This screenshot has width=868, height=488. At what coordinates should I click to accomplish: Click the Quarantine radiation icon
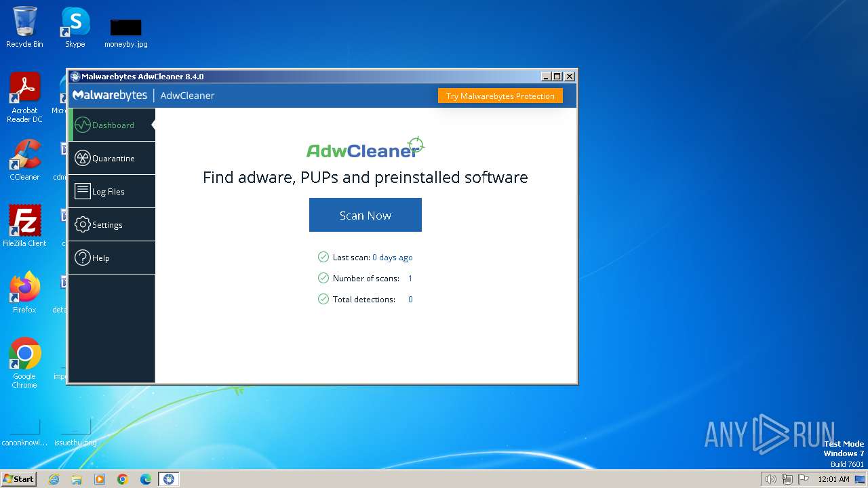click(x=83, y=158)
